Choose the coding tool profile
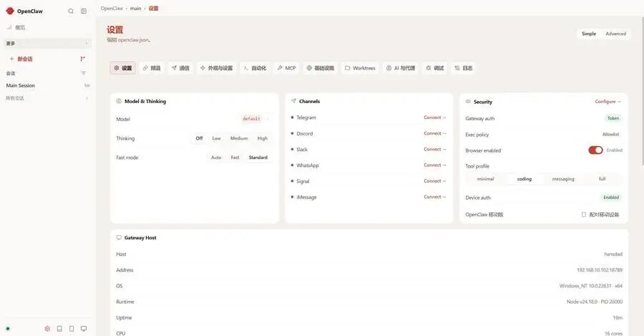Screen dimensions: 644x336 (524, 179)
